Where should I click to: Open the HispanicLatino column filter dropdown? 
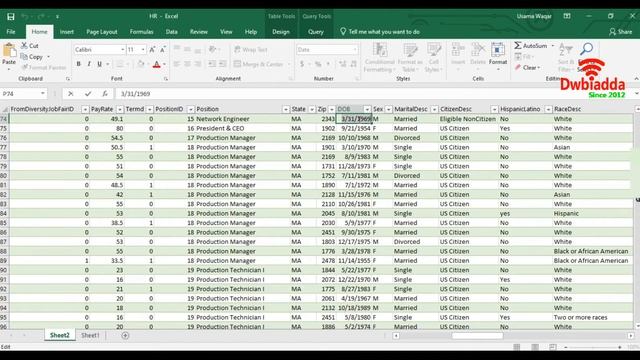[x=548, y=109]
